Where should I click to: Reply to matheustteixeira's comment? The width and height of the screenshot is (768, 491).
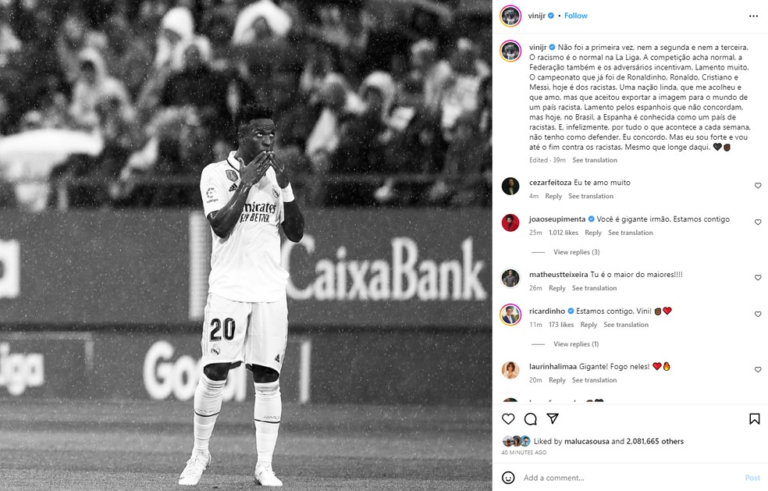click(557, 288)
